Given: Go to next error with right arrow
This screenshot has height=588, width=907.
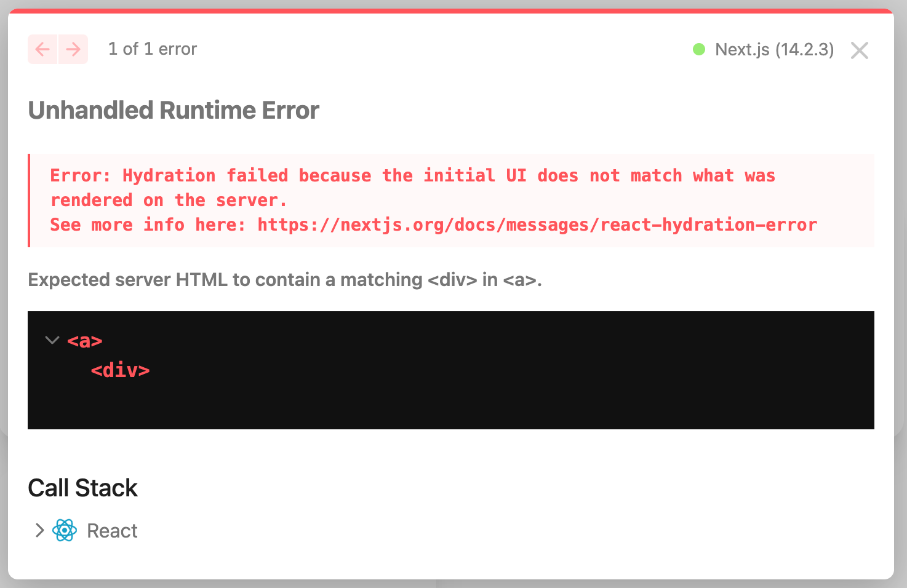Looking at the screenshot, I should [x=73, y=49].
